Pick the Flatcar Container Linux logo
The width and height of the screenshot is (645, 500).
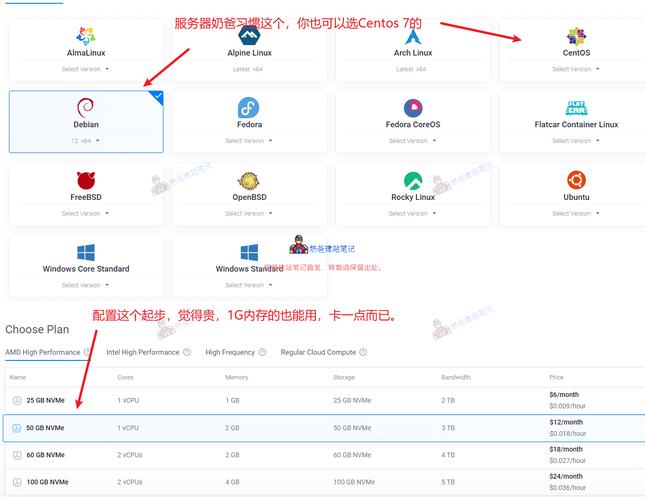576,108
